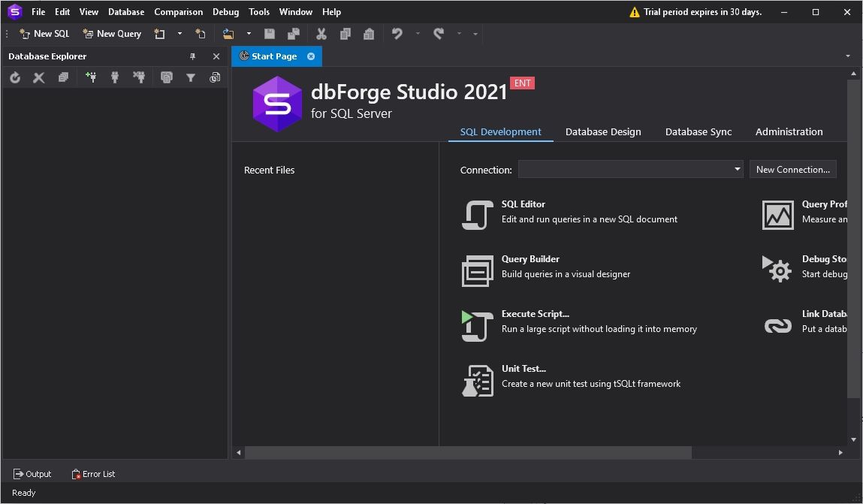The width and height of the screenshot is (863, 504).
Task: Expand the tab list arrow at far right
Action: 848,56
